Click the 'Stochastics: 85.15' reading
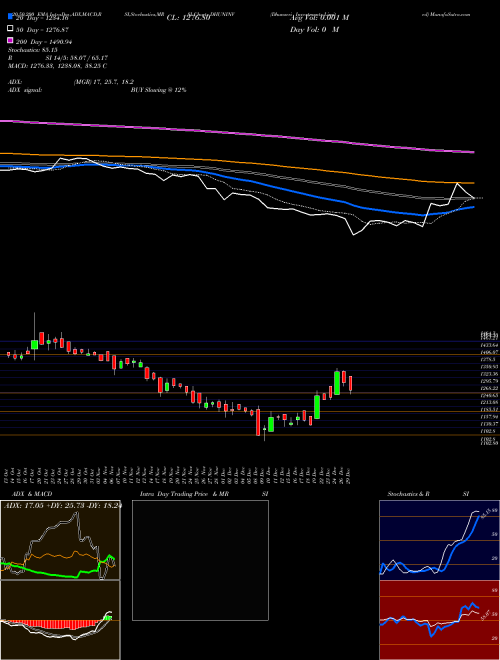Image resolution: width=500 pixels, height=660 pixels. pyautogui.click(x=32, y=50)
